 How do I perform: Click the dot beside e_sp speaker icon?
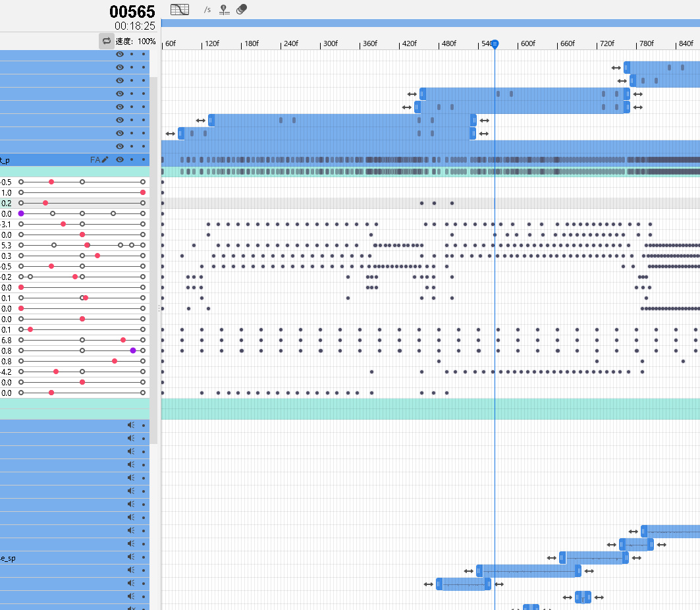(x=144, y=557)
